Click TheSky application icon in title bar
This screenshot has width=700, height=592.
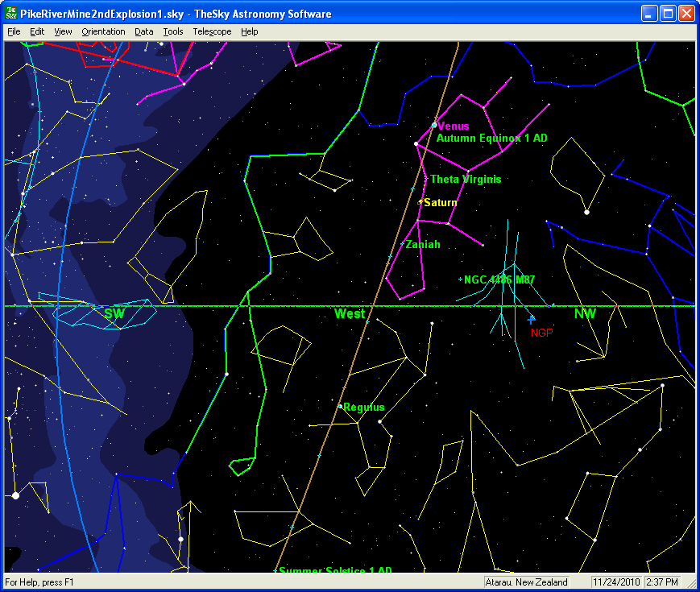[12, 14]
